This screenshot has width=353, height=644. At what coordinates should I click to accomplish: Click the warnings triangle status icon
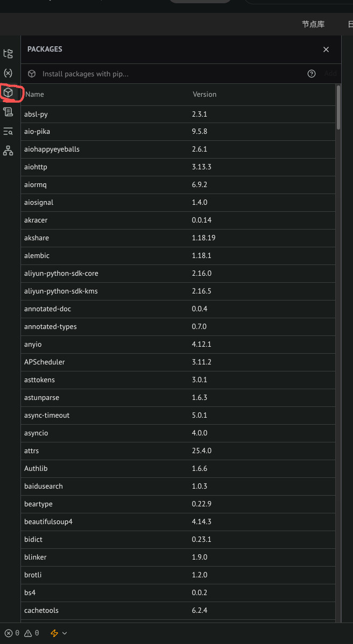pyautogui.click(x=32, y=633)
